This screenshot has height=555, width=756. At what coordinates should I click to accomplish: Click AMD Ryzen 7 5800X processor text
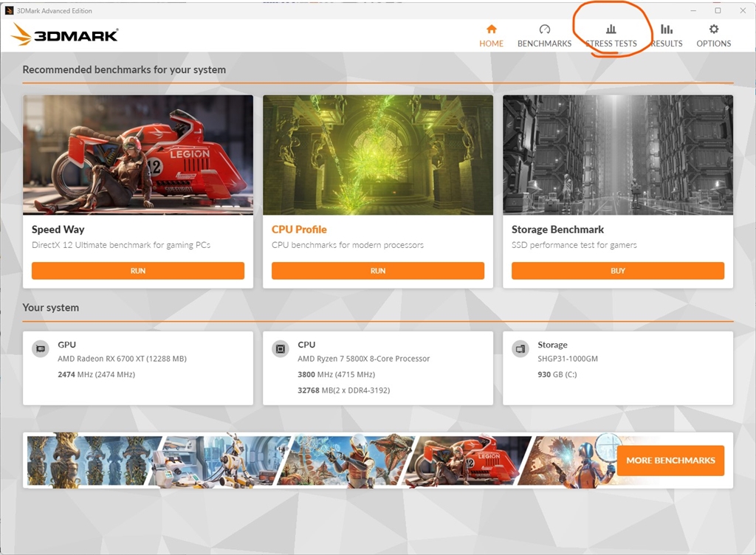coord(363,359)
